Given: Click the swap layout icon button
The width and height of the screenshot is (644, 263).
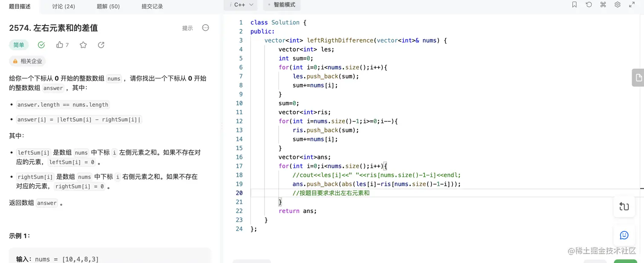Looking at the screenshot, I should click(624, 207).
